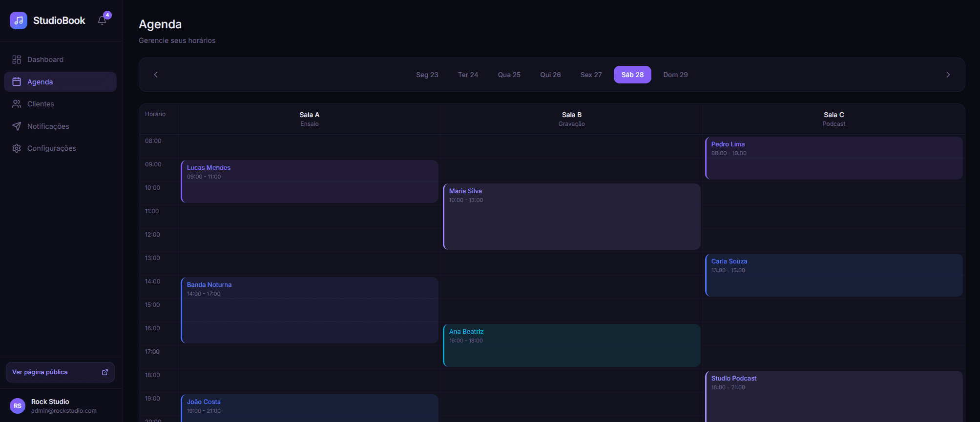980x422 pixels.
Task: Click the RS user avatar
Action: click(18, 406)
